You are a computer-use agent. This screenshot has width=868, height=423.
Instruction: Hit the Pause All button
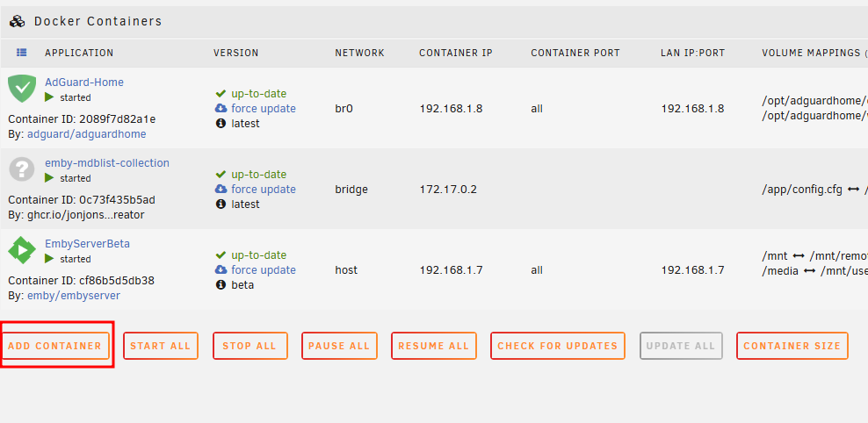tap(339, 346)
